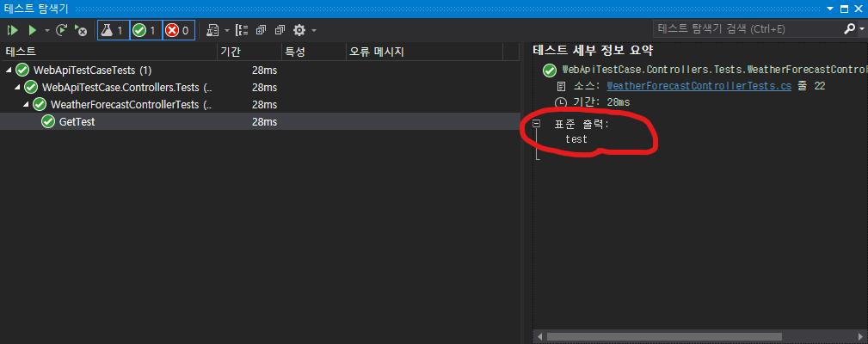Click in the Test Explorer search box
This screenshot has height=344, width=868.
coord(748,29)
